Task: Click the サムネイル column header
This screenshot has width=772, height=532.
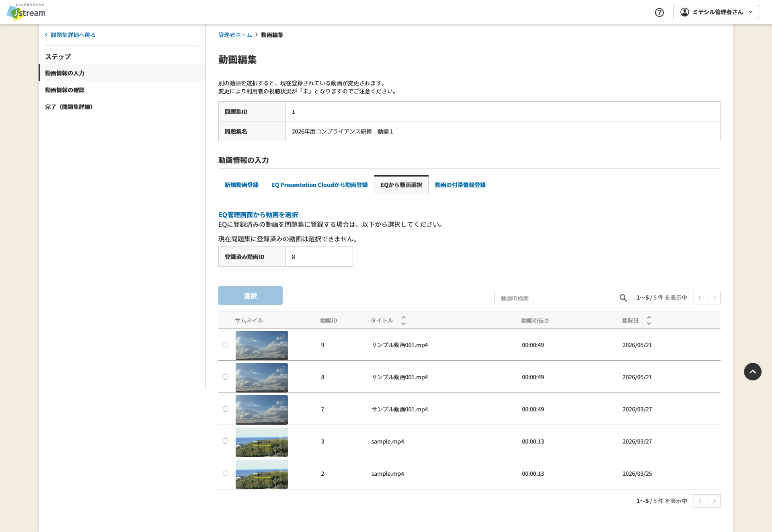Action: 249,320
